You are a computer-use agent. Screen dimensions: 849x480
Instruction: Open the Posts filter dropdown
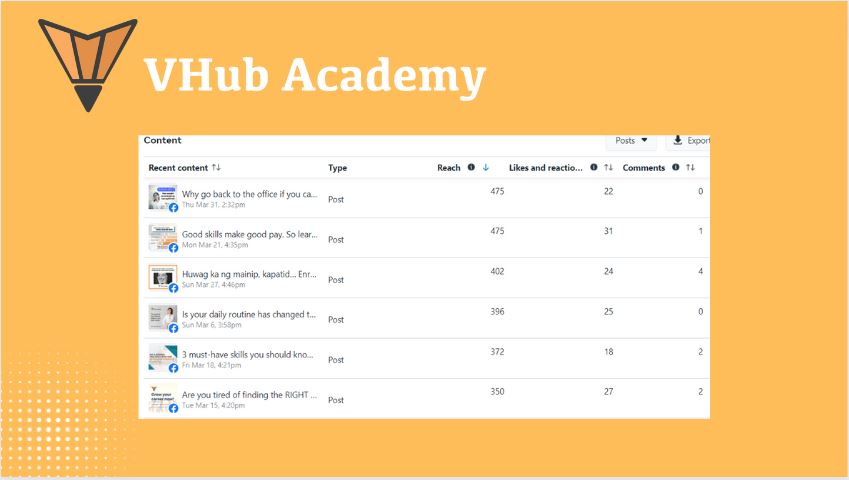(x=631, y=141)
